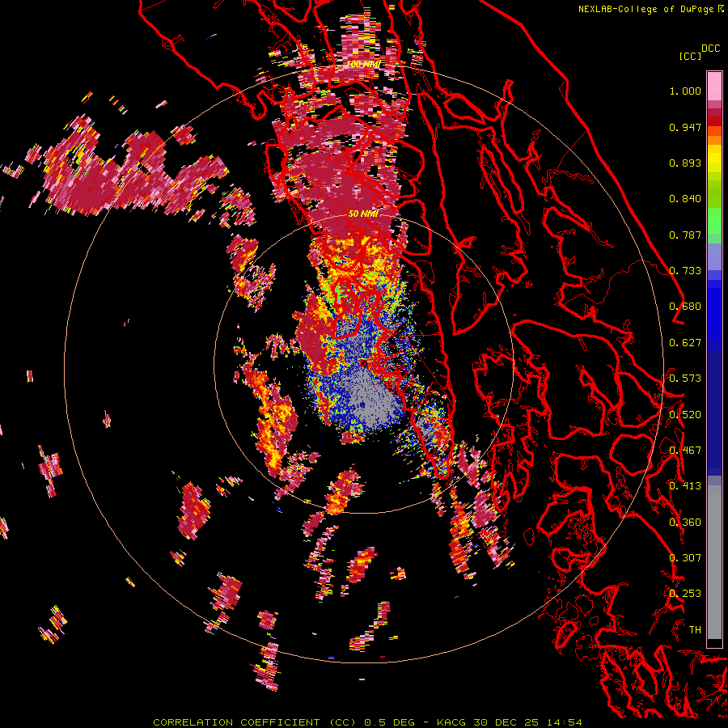Select the 1.000 scale value

(685, 91)
